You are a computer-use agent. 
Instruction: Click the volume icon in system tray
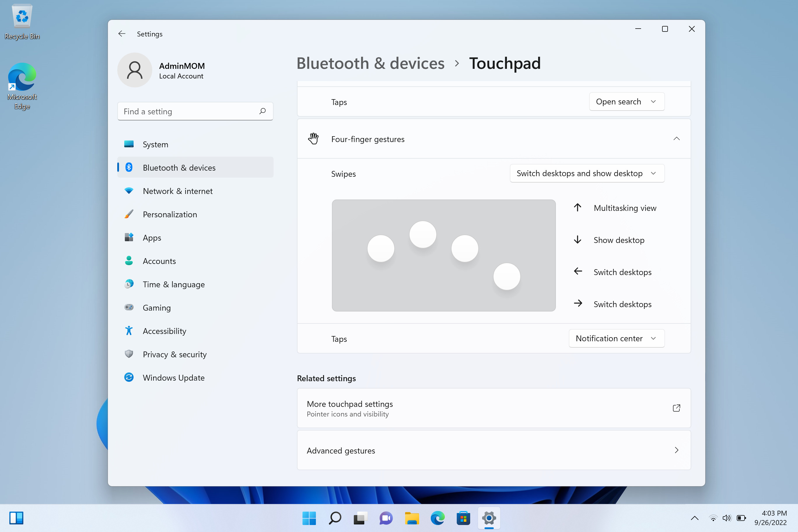(x=727, y=518)
